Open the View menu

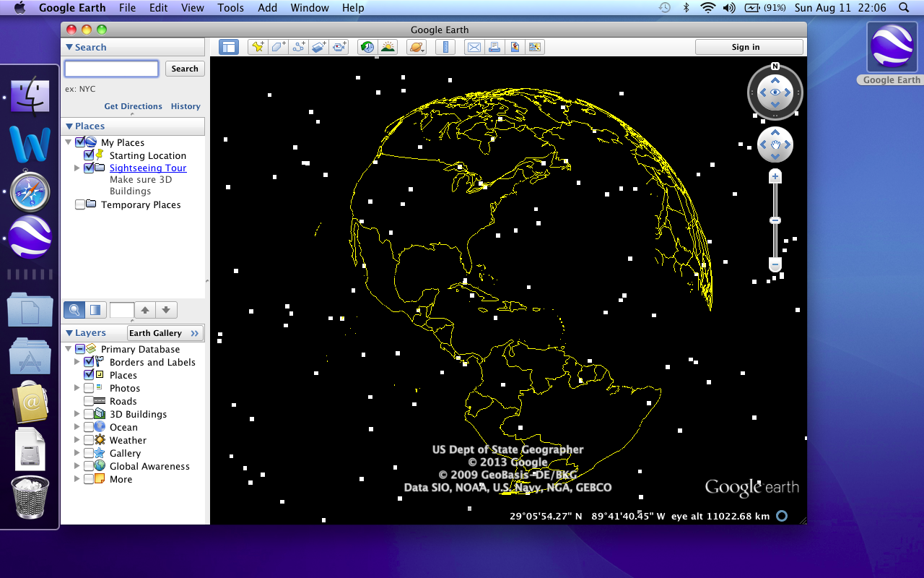pos(193,8)
